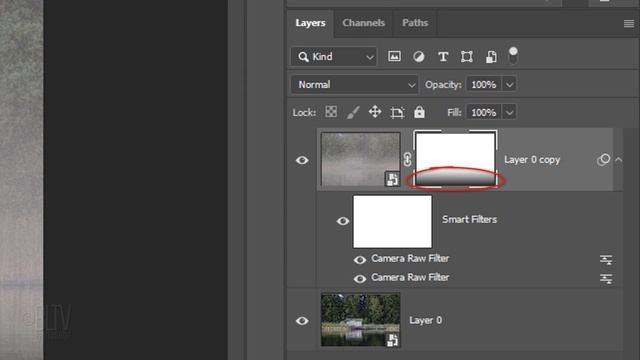The height and width of the screenshot is (360, 640).
Task: Open the Kind filter dropdown
Action: point(334,57)
